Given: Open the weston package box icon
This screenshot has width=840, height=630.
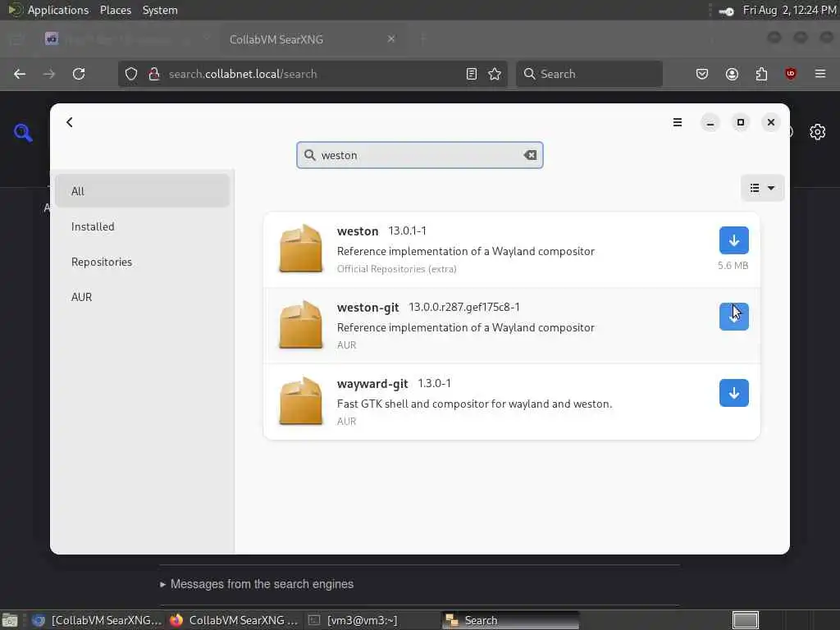Looking at the screenshot, I should tap(300, 249).
